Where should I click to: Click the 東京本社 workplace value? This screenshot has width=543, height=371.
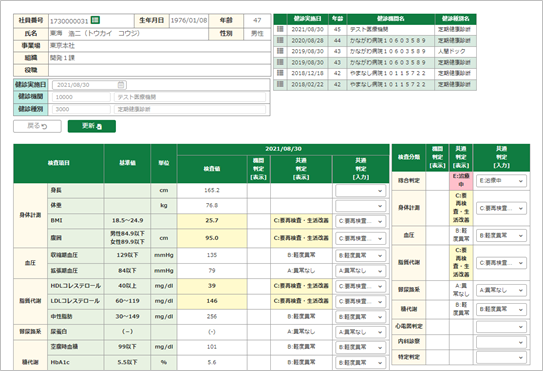click(x=62, y=46)
